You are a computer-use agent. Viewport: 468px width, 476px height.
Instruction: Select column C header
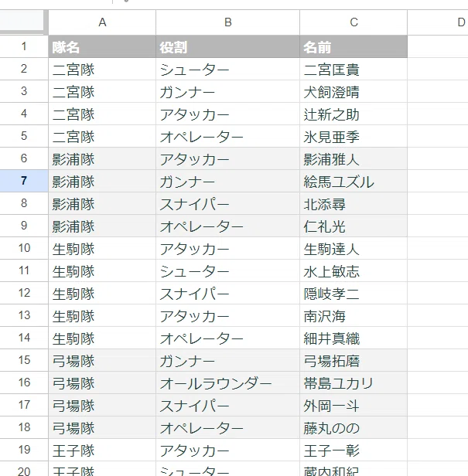click(x=354, y=22)
